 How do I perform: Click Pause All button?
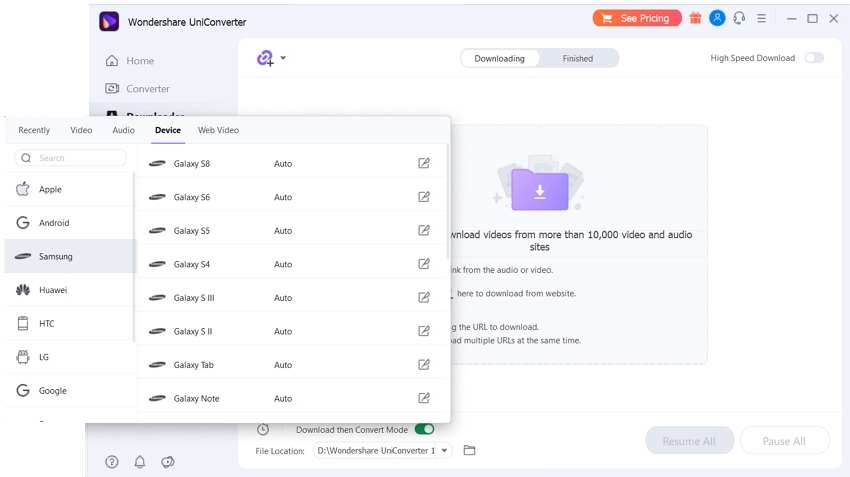(784, 441)
